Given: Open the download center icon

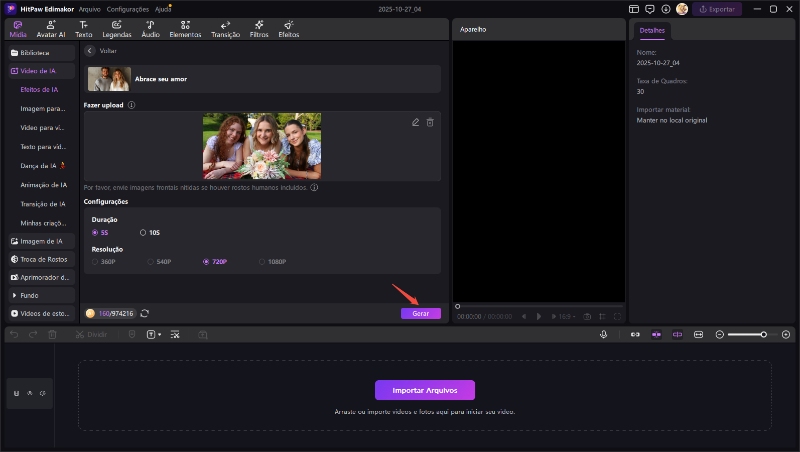Looking at the screenshot, I should [666, 9].
